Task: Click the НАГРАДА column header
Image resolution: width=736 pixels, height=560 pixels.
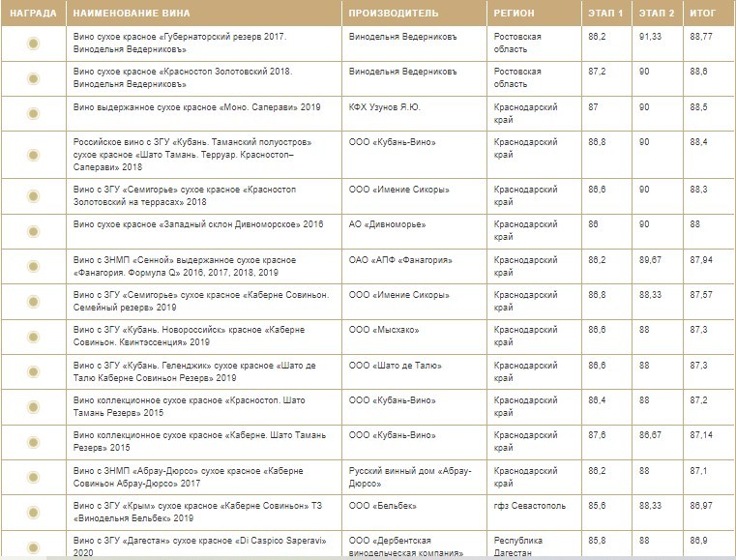Action: click(33, 14)
